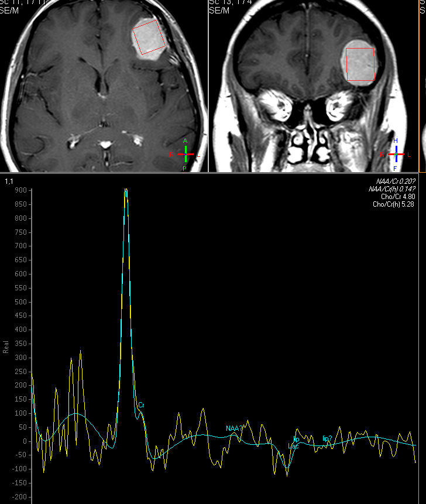Select the red voxel box on axial image
The width and height of the screenshot is (426, 504).
click(x=150, y=37)
